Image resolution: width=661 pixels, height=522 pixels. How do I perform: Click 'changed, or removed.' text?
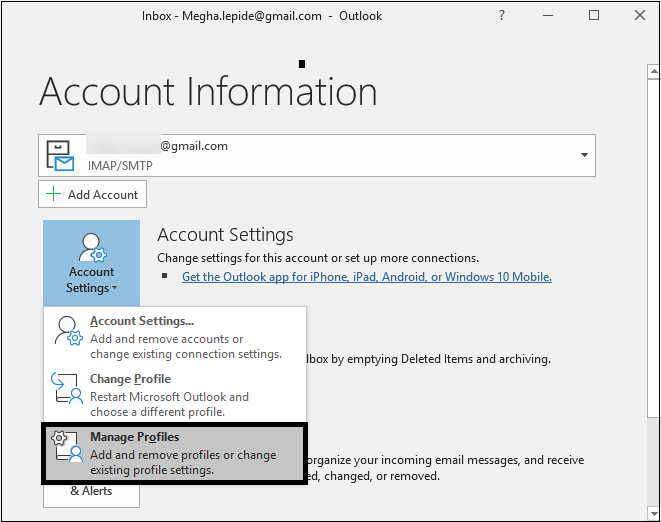tap(382, 476)
